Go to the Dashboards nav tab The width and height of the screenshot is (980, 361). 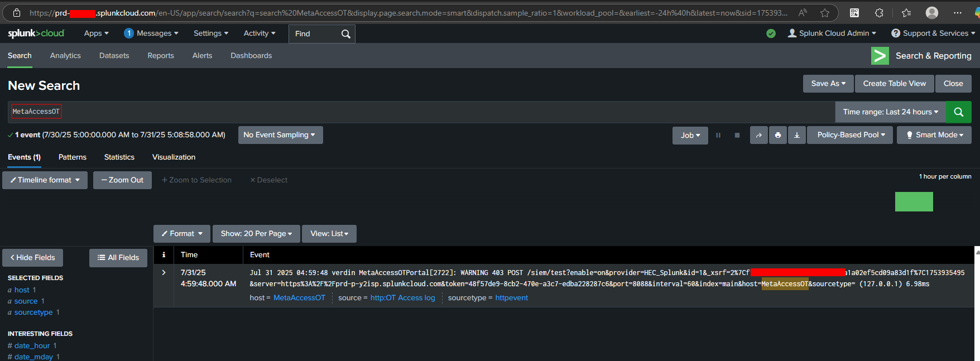[x=251, y=56]
